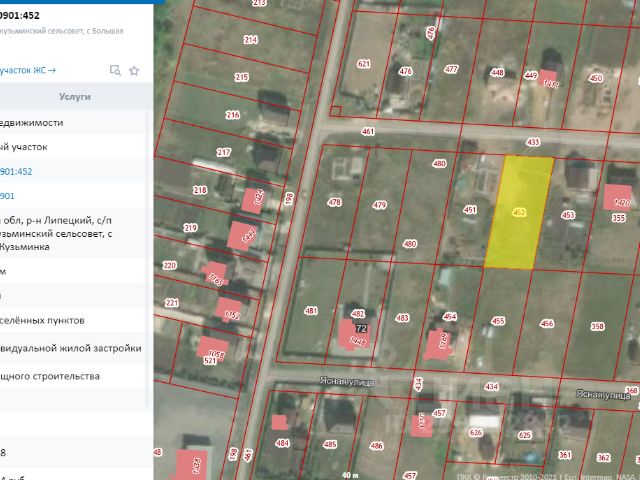Select the yellow highlighted parcel 452

point(519,212)
